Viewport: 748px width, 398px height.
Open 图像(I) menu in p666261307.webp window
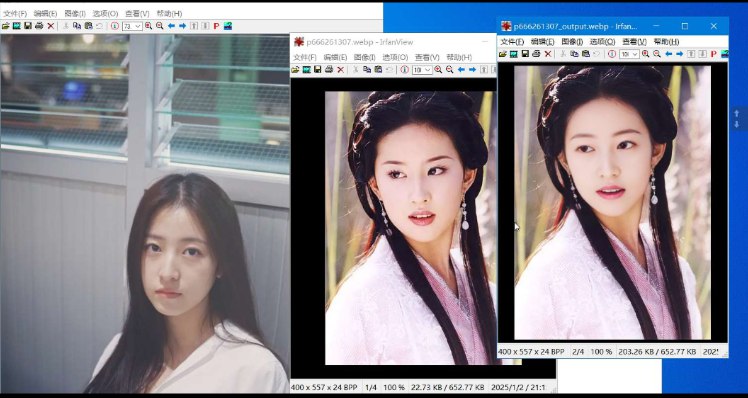coord(364,57)
